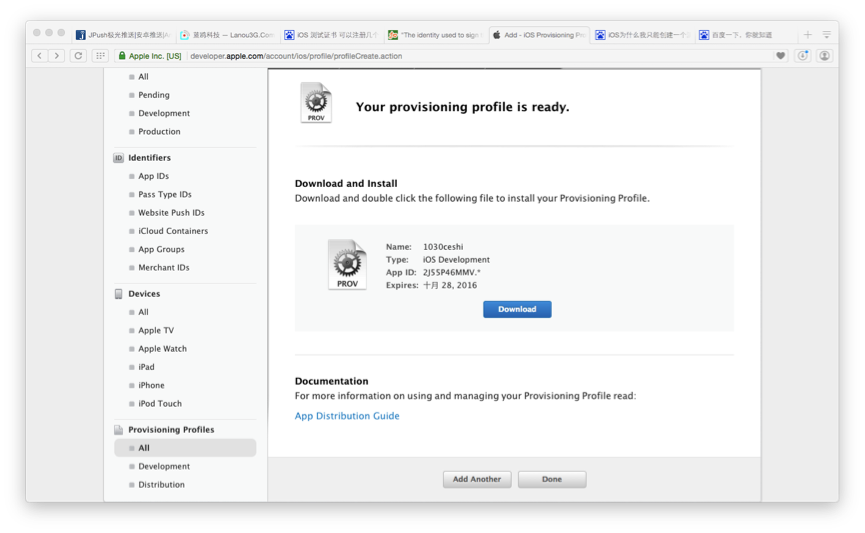Select iPod Touch under Devices
Image resolution: width=865 pixels, height=533 pixels.
click(x=159, y=403)
